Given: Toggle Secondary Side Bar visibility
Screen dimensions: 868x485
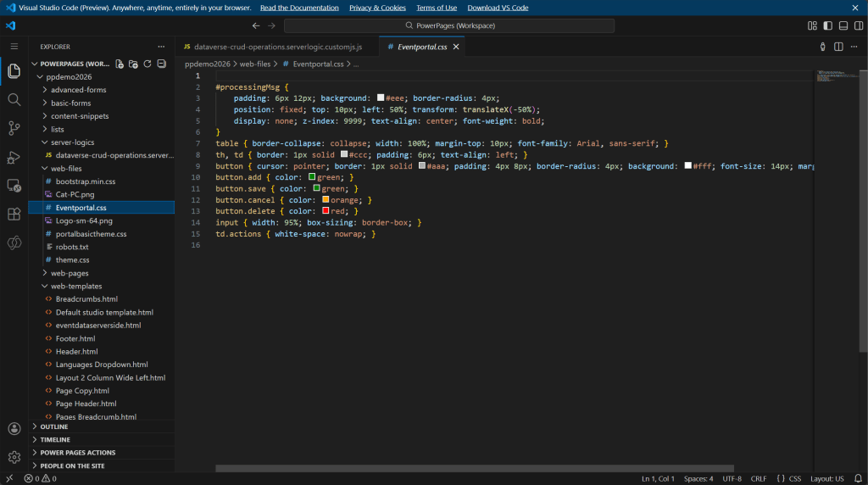Looking at the screenshot, I should point(857,25).
